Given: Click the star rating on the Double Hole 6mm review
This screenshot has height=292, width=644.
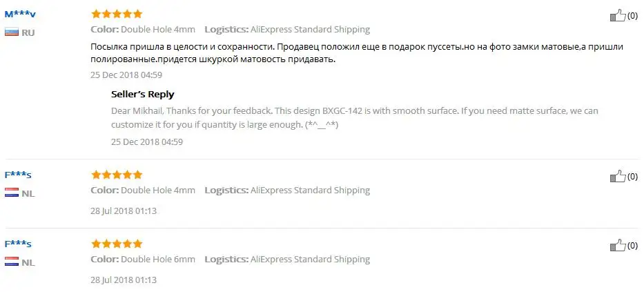Looking at the screenshot, I should coord(117,244).
